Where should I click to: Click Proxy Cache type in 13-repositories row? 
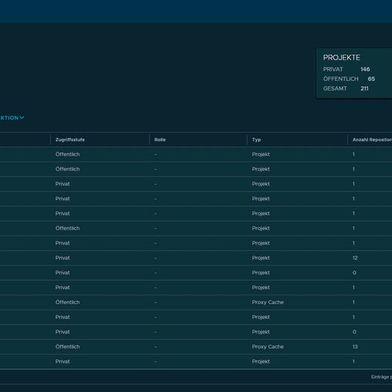pos(268,347)
